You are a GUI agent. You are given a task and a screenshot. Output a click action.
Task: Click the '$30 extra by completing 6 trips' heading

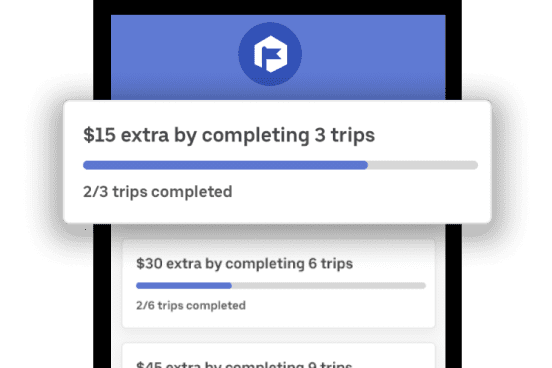[244, 263]
